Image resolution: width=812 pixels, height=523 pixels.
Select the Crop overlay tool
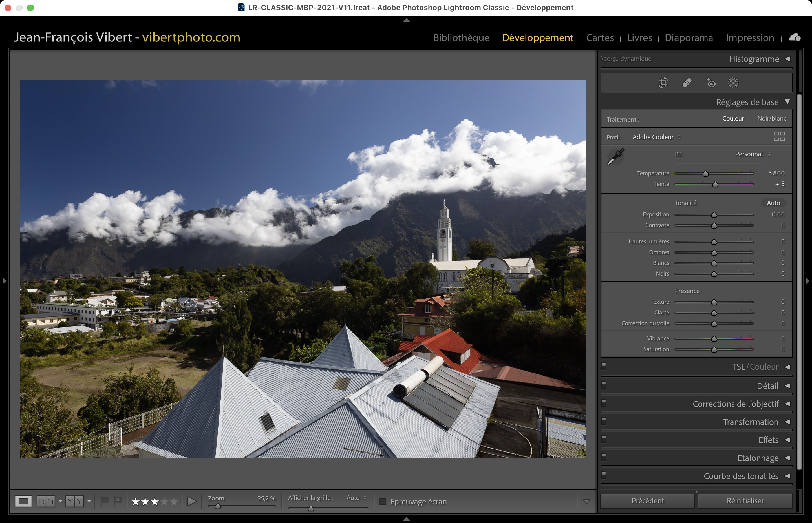point(663,83)
